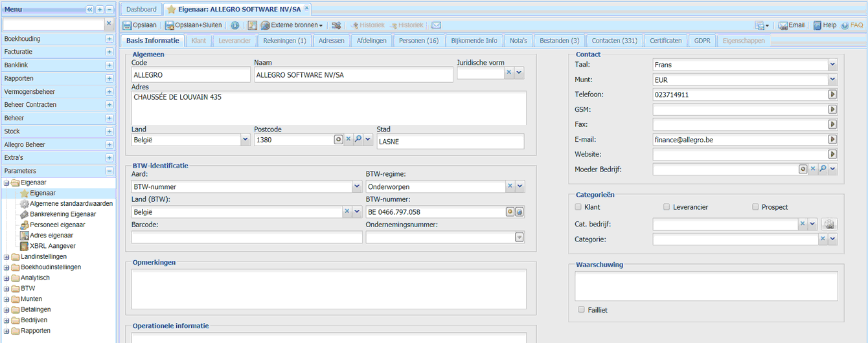Open Personeel eigenaar tree item
Screen dimensions: 868x343
pyautogui.click(x=57, y=225)
